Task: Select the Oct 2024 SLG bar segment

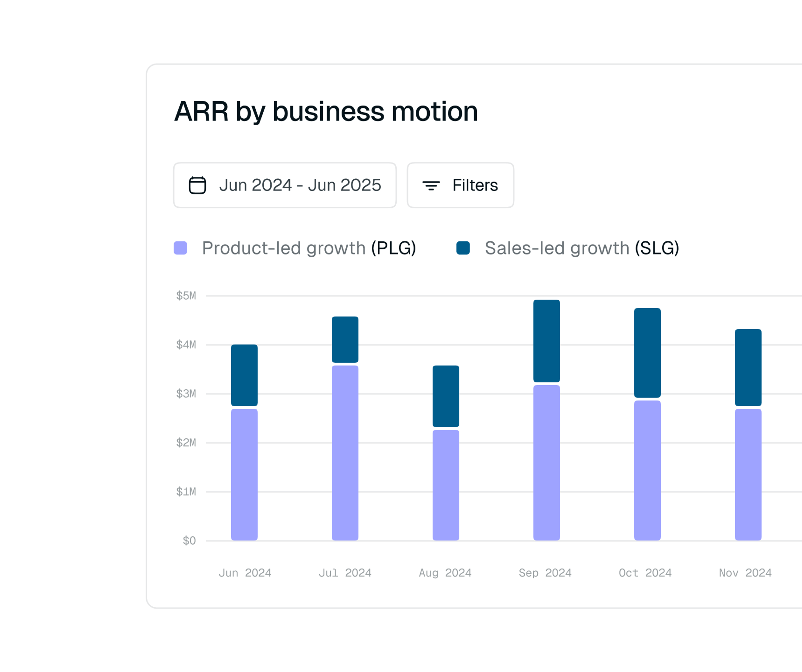Action: pos(648,353)
